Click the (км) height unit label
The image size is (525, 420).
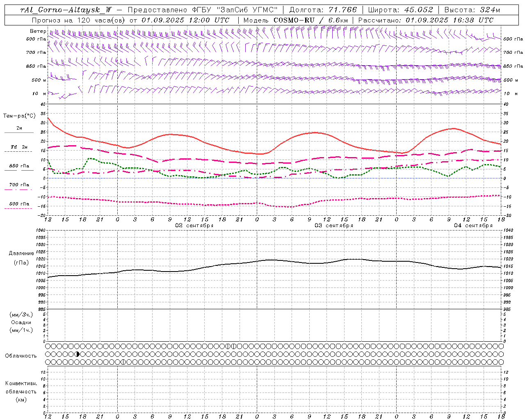21,399
